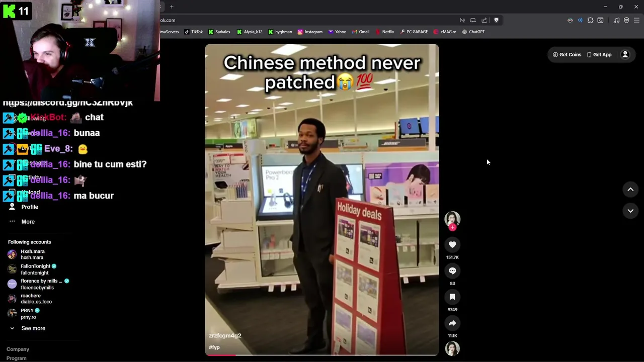Open the FallonTonight following account

[32, 269]
